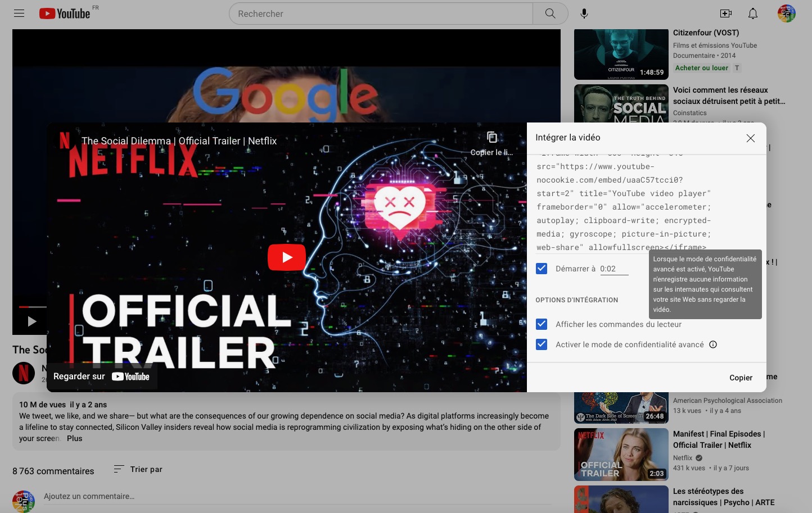Disable Afficher les commandes du lecteur

click(542, 324)
